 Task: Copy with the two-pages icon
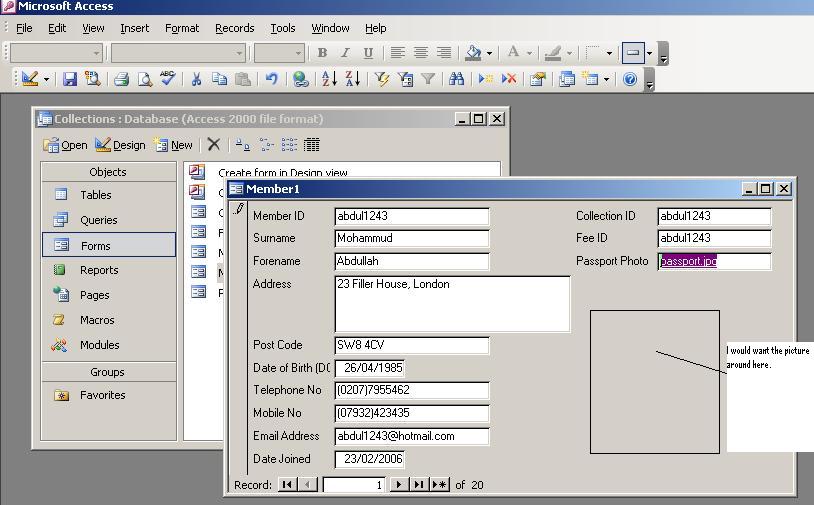pyautogui.click(x=220, y=79)
